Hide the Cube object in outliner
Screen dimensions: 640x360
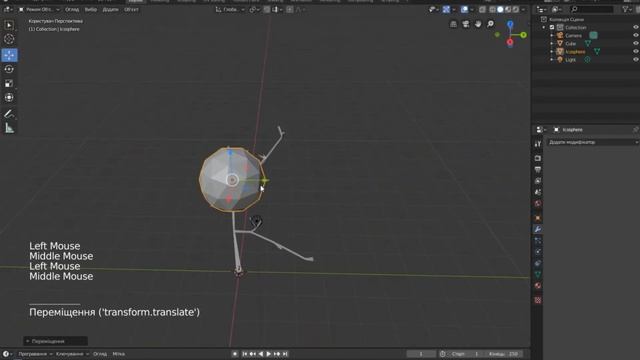pos(636,44)
